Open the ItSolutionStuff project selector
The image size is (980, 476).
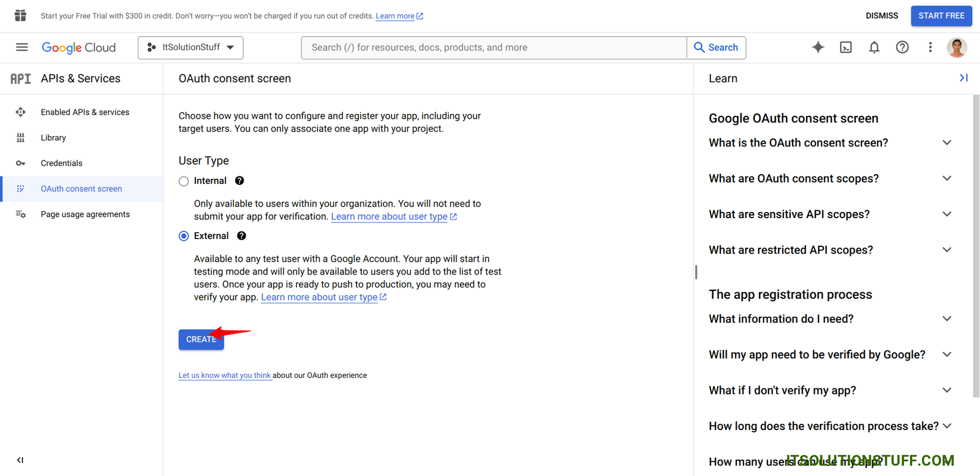190,47
